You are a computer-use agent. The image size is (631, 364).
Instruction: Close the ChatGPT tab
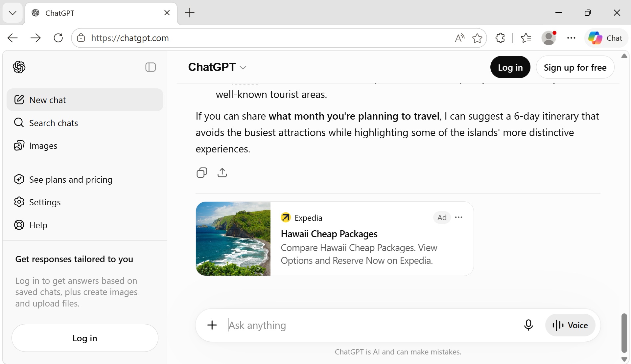[167, 13]
